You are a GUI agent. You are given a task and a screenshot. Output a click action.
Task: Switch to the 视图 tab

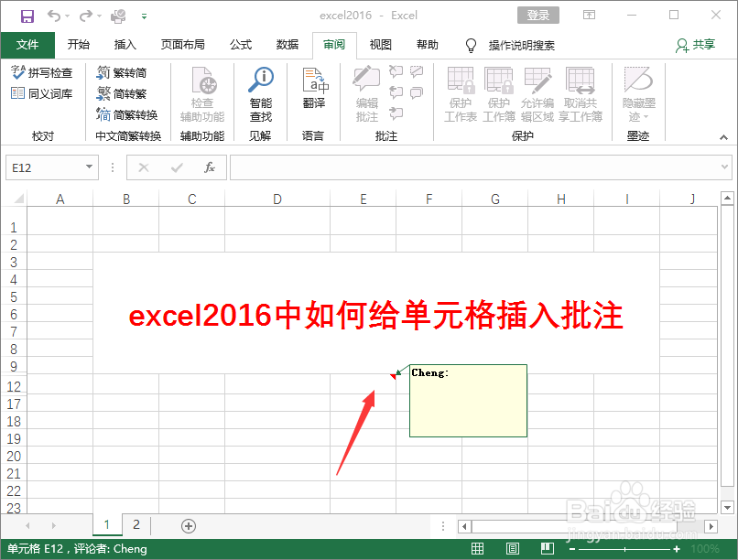[x=380, y=45]
